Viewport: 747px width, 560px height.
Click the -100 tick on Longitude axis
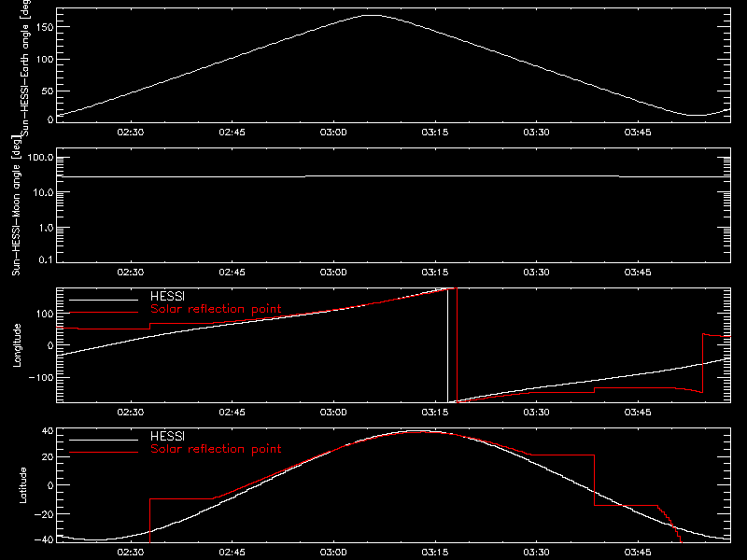tap(41, 378)
